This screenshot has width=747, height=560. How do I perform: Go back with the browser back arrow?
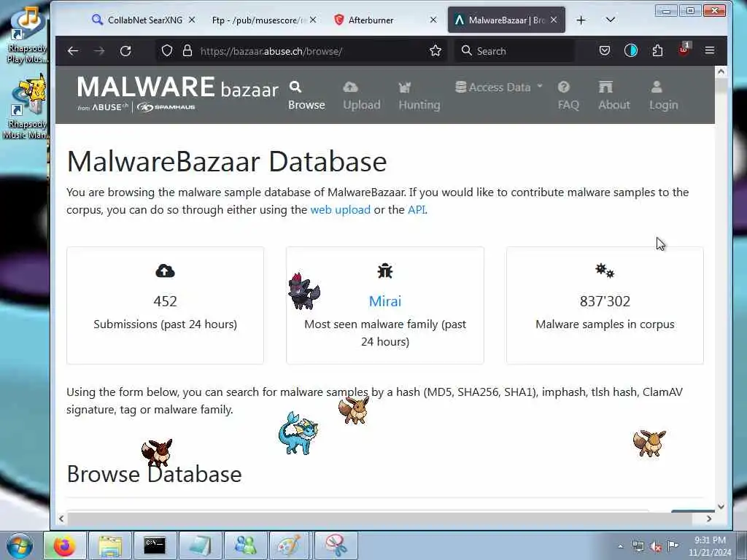click(x=73, y=51)
